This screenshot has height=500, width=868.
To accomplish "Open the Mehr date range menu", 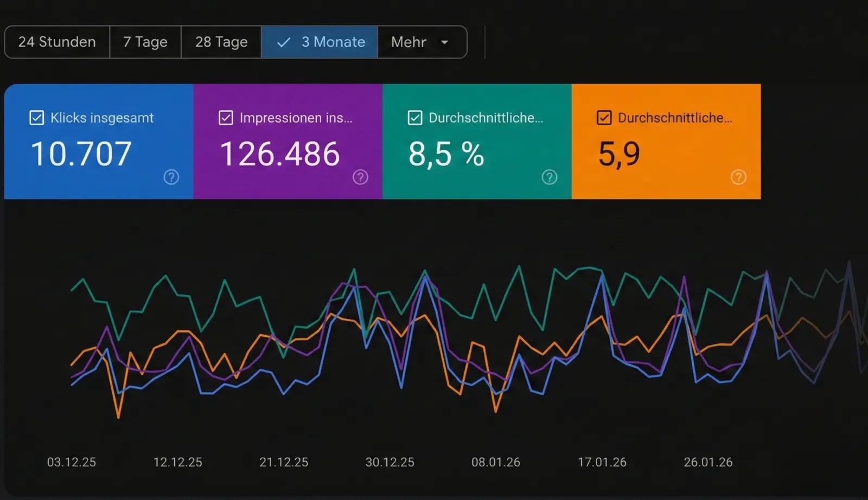I will coord(409,42).
